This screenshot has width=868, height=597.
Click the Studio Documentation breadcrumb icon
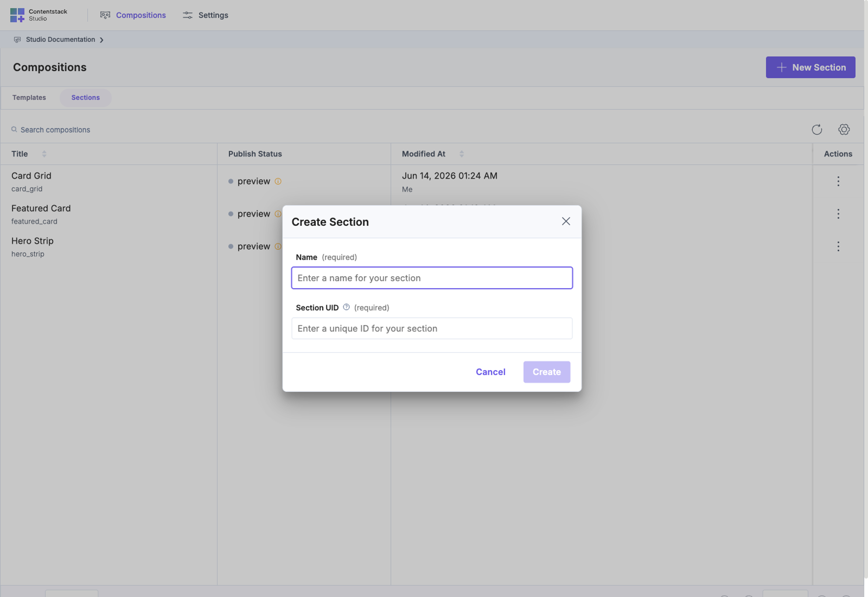click(x=17, y=40)
